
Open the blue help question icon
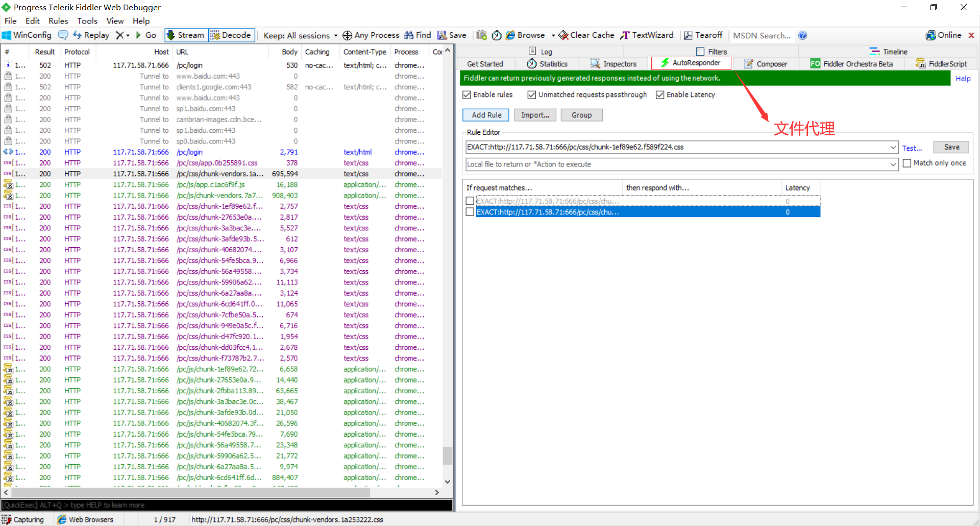click(803, 35)
